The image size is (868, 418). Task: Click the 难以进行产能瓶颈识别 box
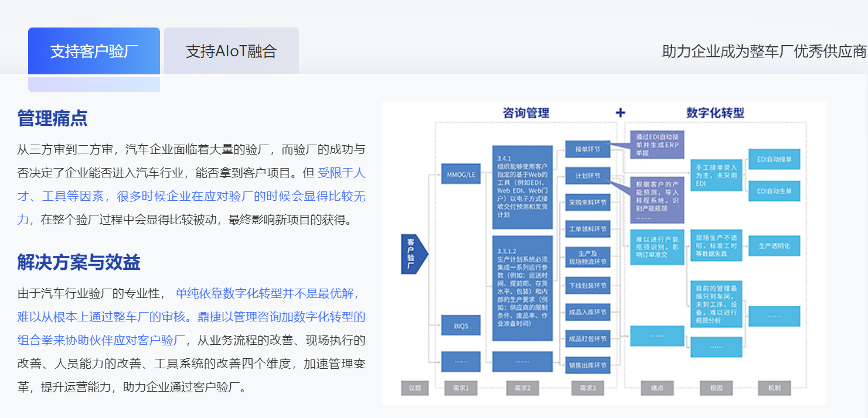pyautogui.click(x=657, y=247)
